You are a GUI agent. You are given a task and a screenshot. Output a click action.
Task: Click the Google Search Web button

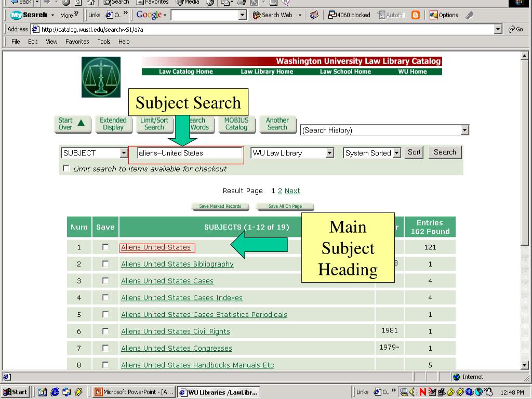click(x=273, y=15)
